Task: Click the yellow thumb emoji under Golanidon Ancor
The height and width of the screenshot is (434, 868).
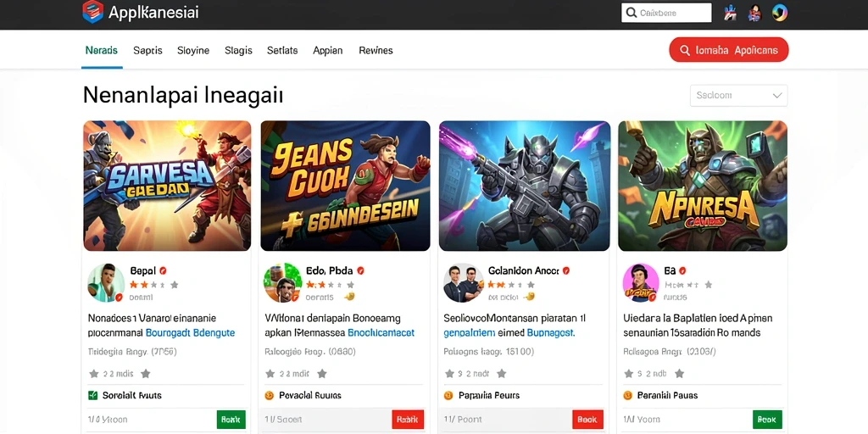Action: pyautogui.click(x=529, y=297)
